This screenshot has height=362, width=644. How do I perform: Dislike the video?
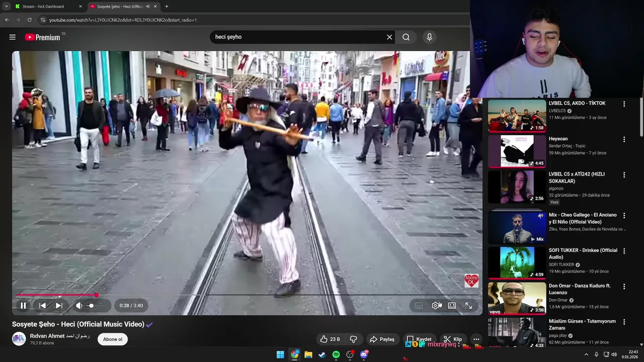353,339
